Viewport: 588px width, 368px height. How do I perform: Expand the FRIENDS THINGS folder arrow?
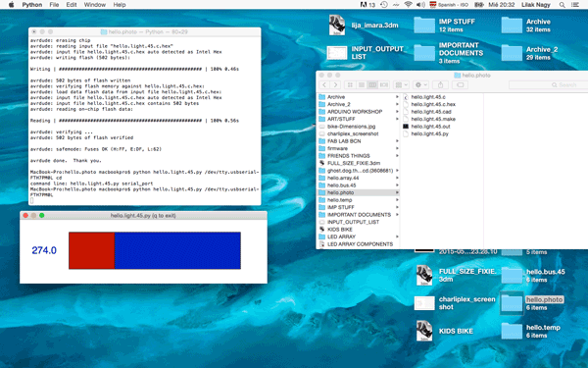397,155
